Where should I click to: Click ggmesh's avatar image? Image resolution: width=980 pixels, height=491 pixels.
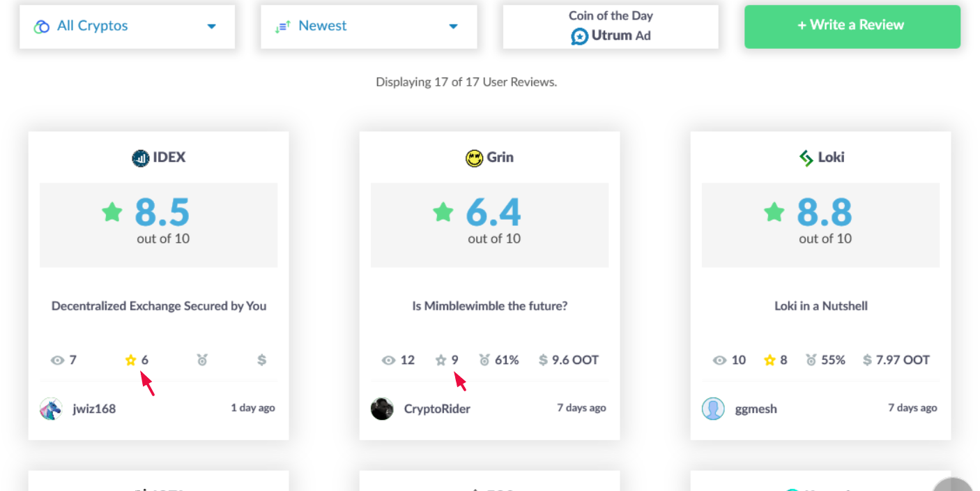point(713,409)
